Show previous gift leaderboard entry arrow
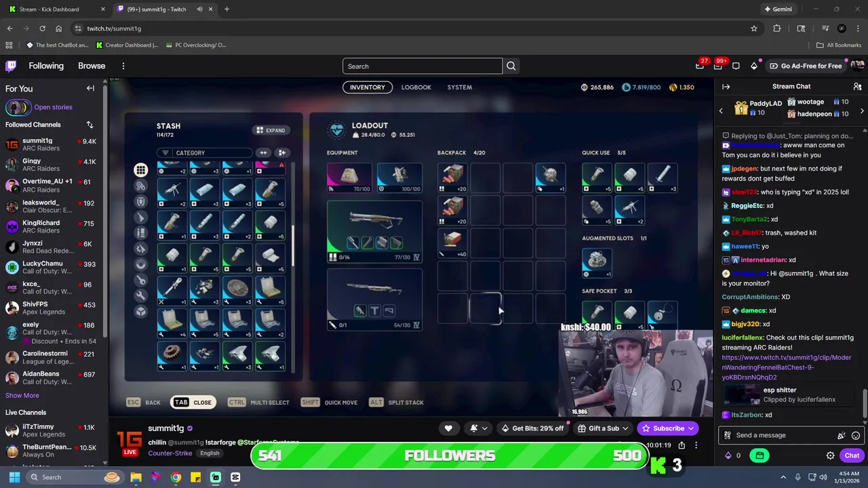 [x=721, y=110]
